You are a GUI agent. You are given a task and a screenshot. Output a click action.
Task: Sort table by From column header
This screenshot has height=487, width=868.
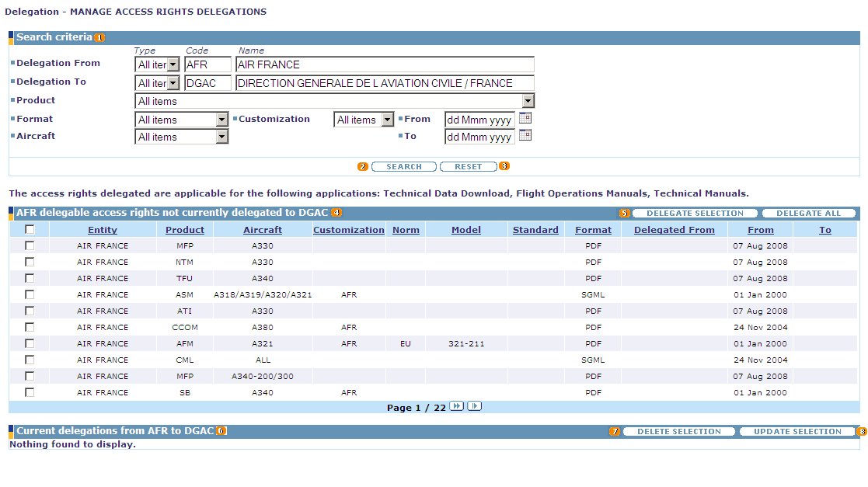(x=761, y=230)
